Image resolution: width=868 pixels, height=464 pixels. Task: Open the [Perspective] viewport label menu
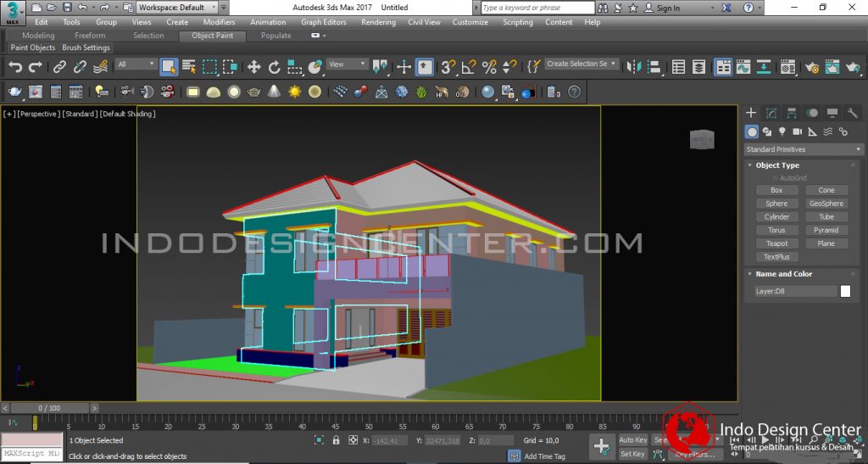[38, 114]
